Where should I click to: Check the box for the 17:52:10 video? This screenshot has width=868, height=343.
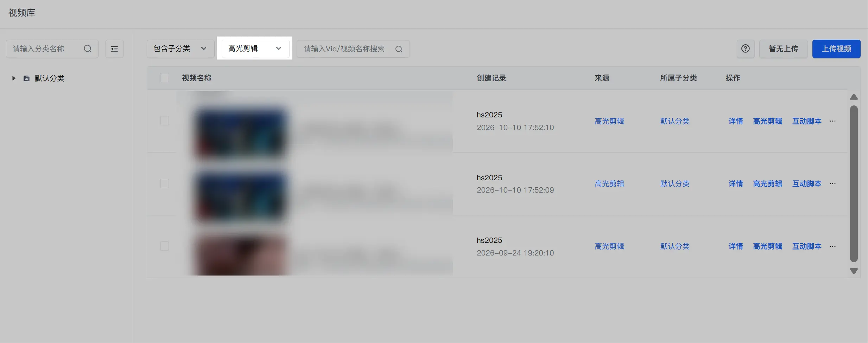pos(164,121)
